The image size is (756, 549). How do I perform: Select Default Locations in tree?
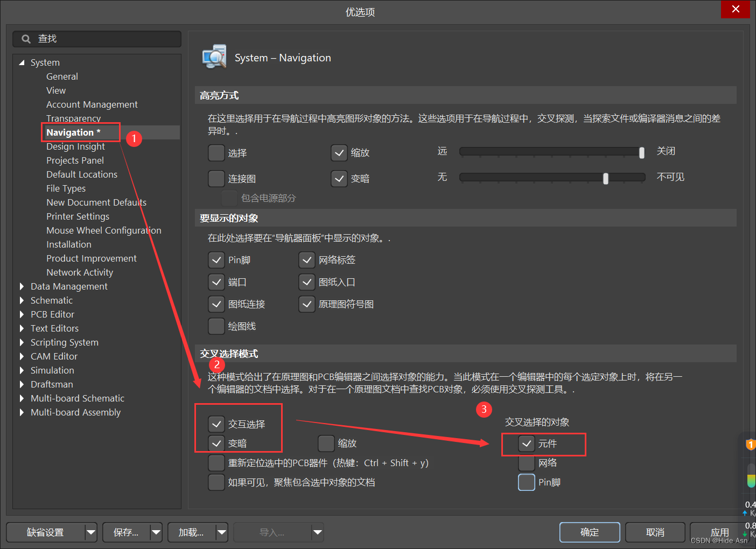(x=82, y=174)
